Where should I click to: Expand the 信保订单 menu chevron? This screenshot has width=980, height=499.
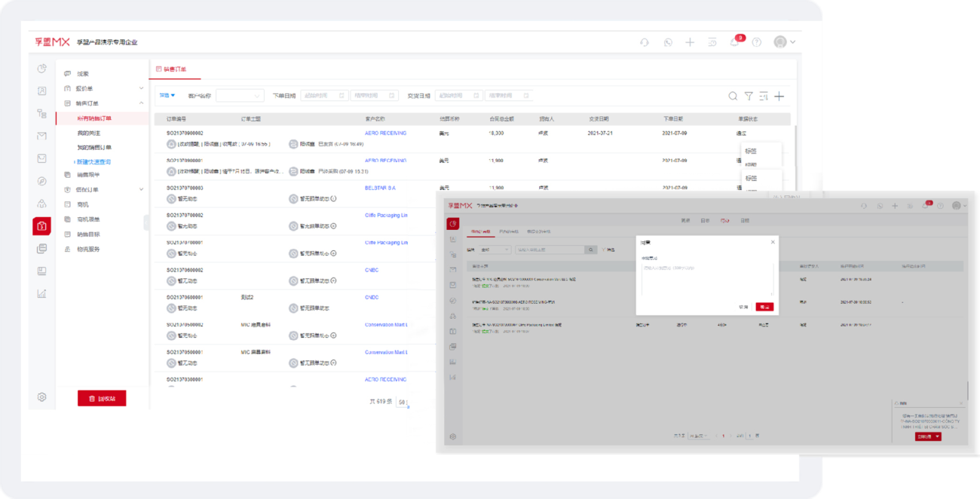click(x=141, y=190)
